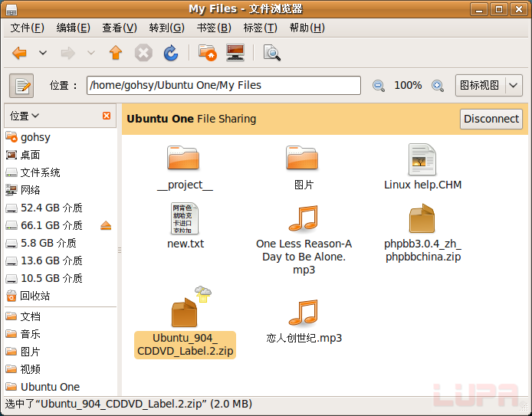Zoom out with the minus magnifier
This screenshot has height=416, width=532.
click(379, 86)
